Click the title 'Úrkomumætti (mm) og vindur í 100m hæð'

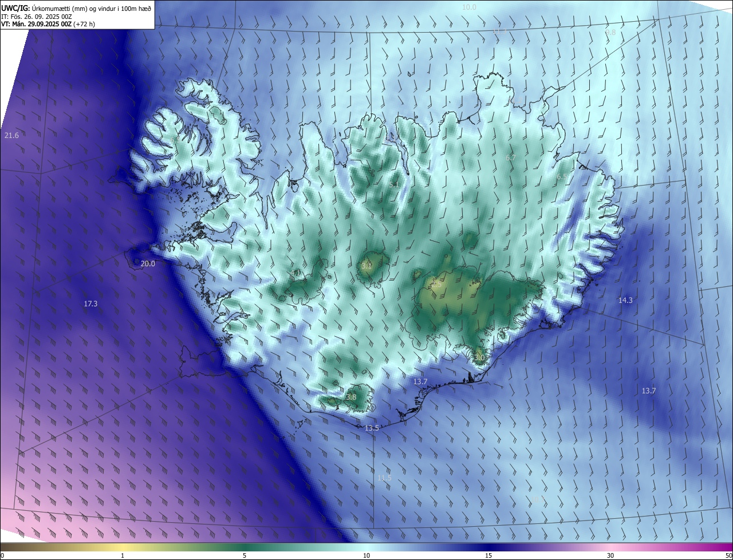92,8
